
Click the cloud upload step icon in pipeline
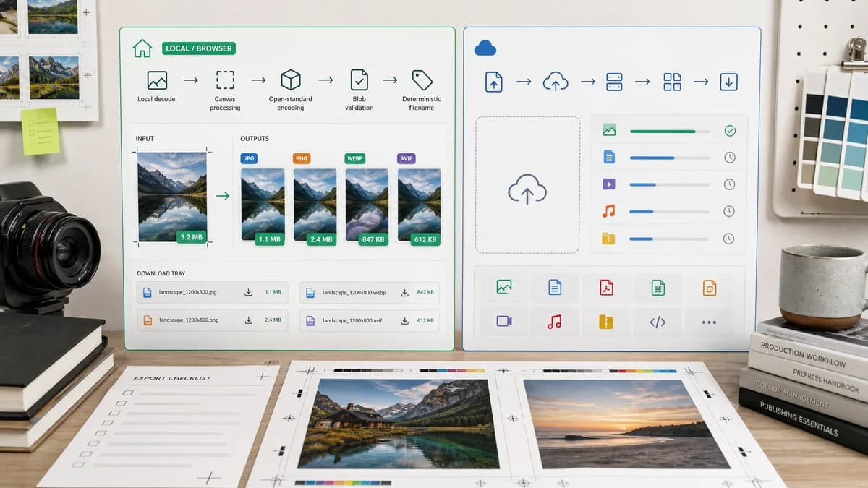point(556,82)
